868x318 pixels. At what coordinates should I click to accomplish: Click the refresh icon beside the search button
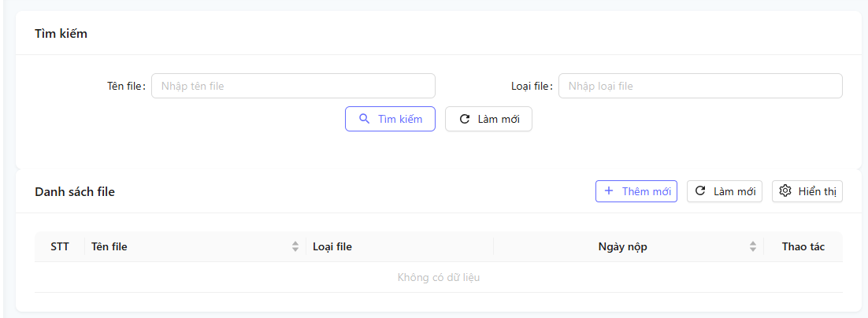click(x=464, y=119)
